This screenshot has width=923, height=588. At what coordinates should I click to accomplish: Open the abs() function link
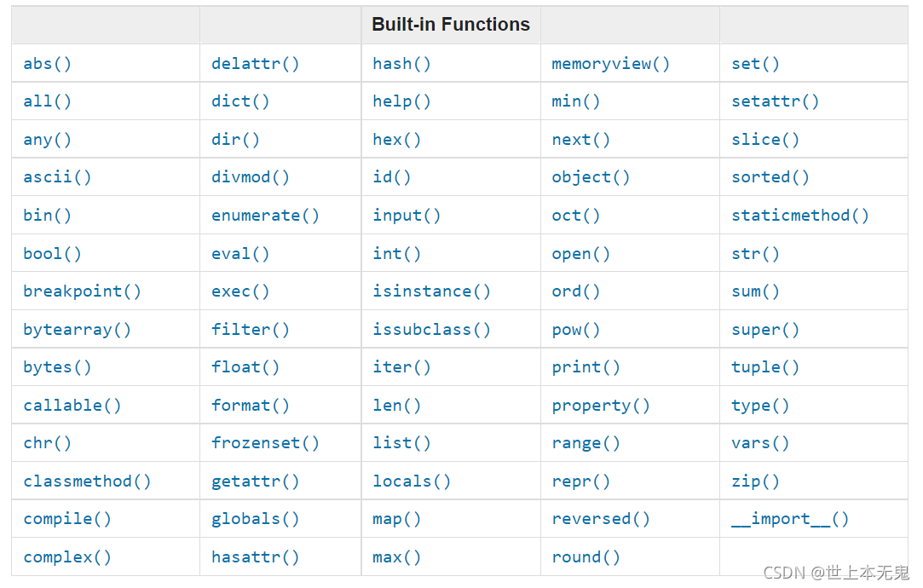(47, 64)
